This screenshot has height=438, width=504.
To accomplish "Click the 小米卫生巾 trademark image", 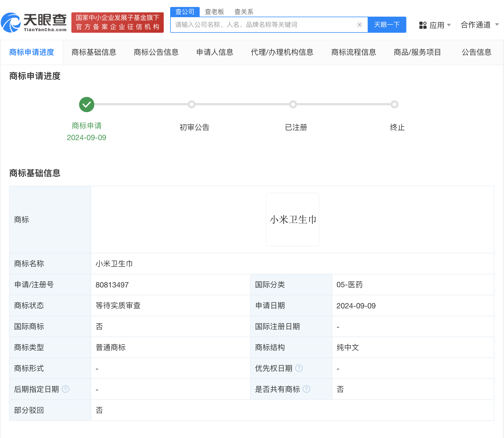I will pos(292,219).
